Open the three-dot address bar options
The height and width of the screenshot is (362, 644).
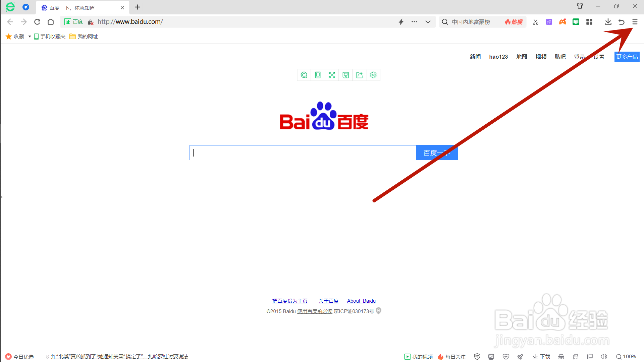(415, 22)
